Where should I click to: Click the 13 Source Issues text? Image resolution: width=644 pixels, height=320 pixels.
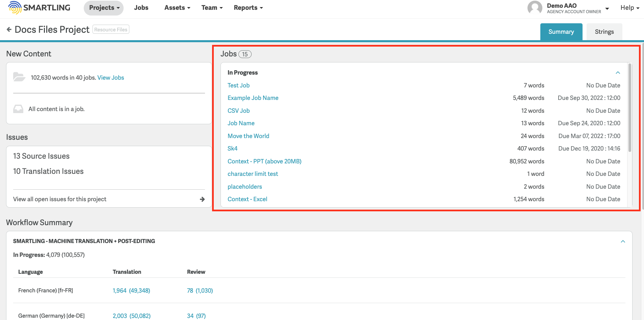(41, 156)
